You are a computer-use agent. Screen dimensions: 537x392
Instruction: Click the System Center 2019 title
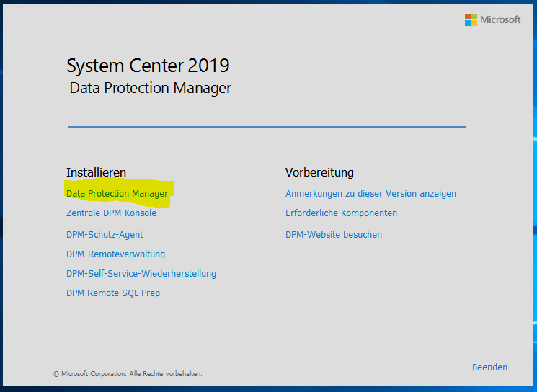tap(148, 66)
